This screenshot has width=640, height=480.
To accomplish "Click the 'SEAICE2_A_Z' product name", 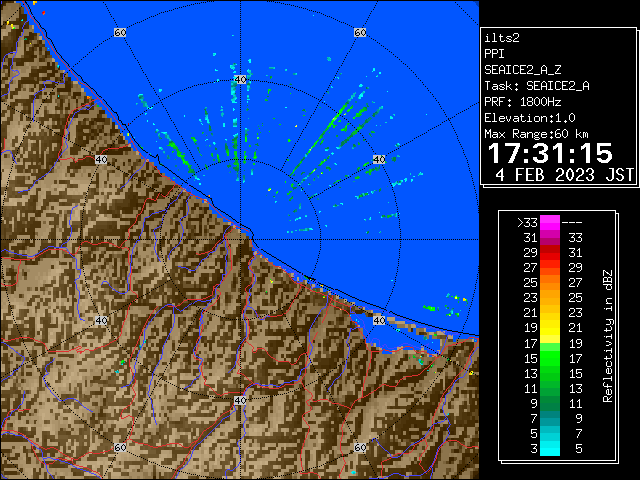I will pos(522,70).
